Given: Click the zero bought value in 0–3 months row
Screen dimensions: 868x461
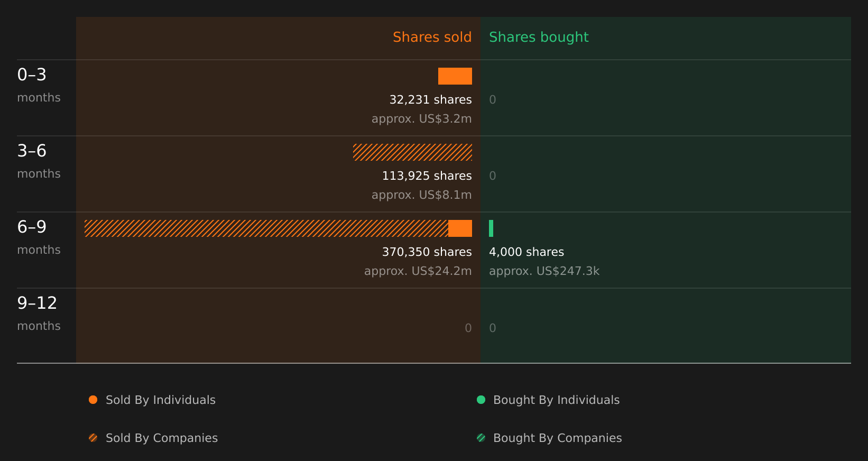Looking at the screenshot, I should point(493,99).
